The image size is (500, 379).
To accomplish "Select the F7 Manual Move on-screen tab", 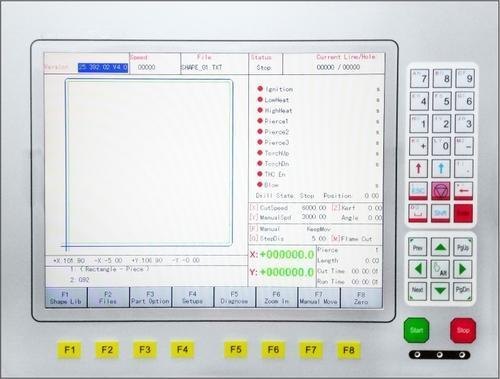I will [x=319, y=297].
